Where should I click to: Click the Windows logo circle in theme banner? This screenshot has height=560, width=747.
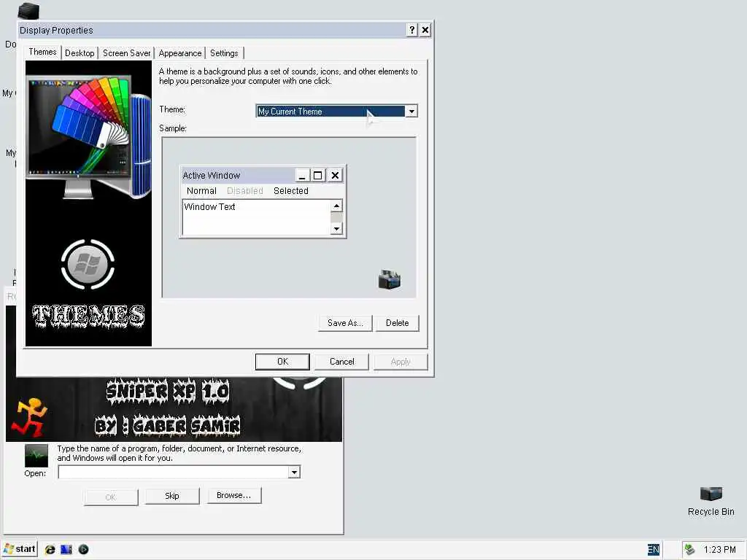[88, 264]
